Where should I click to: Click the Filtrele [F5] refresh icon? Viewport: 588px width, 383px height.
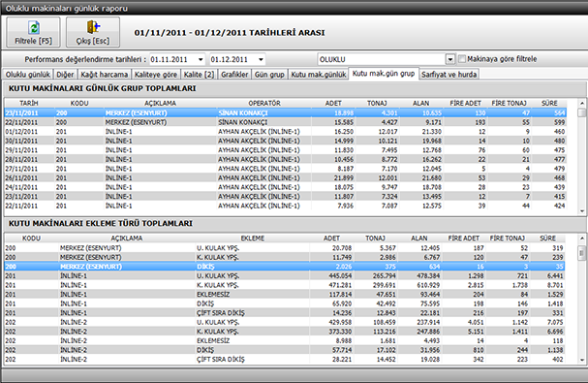click(x=34, y=27)
